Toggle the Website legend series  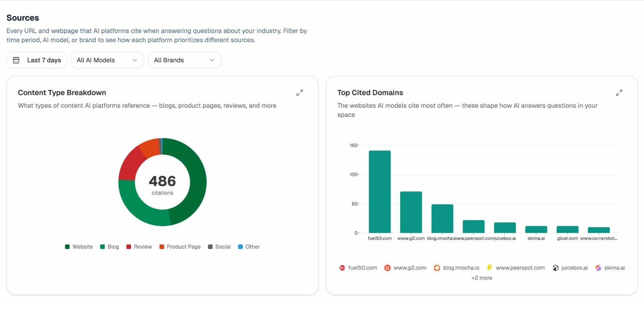coord(79,247)
